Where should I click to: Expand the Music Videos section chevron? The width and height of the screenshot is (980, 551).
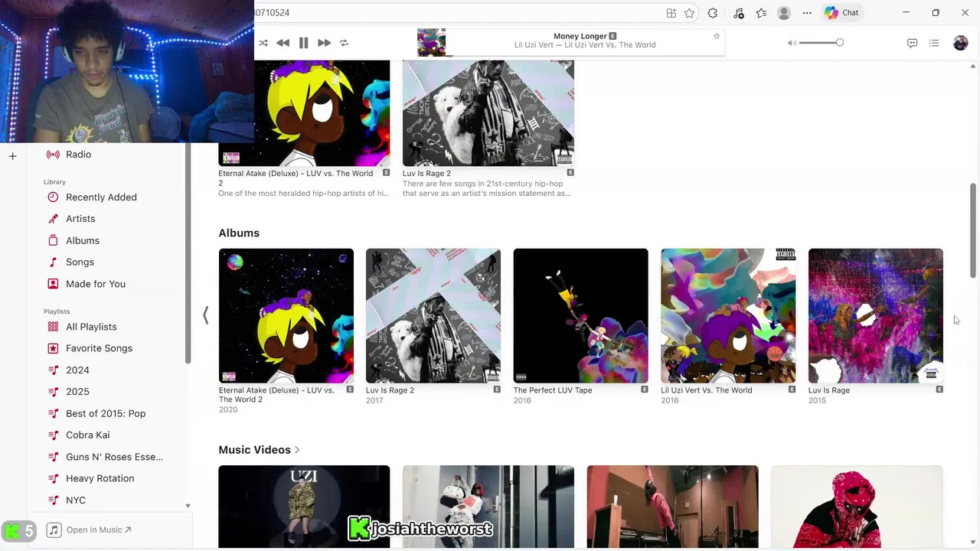coord(297,450)
